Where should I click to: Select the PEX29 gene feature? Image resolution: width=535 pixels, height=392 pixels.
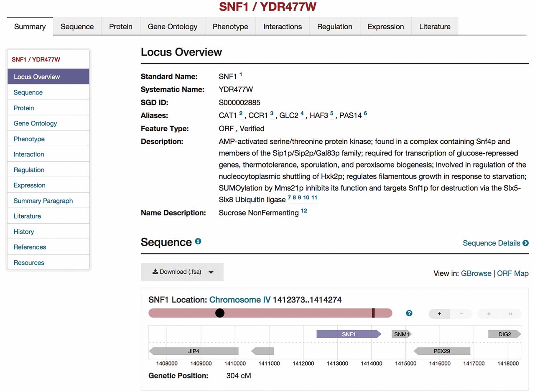click(x=441, y=351)
